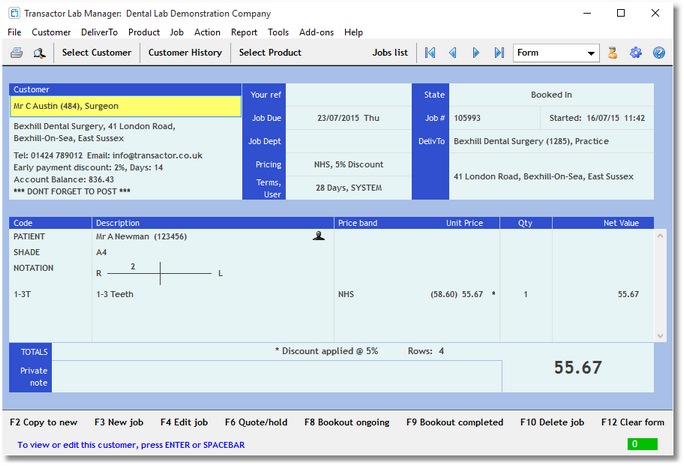Go to last job record arrow
Screen dimensions: 684x466
[x=499, y=53]
